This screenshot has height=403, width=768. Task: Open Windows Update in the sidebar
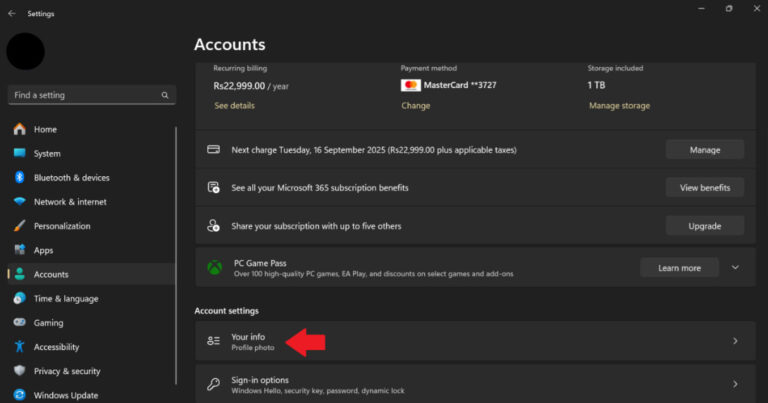pos(91,395)
